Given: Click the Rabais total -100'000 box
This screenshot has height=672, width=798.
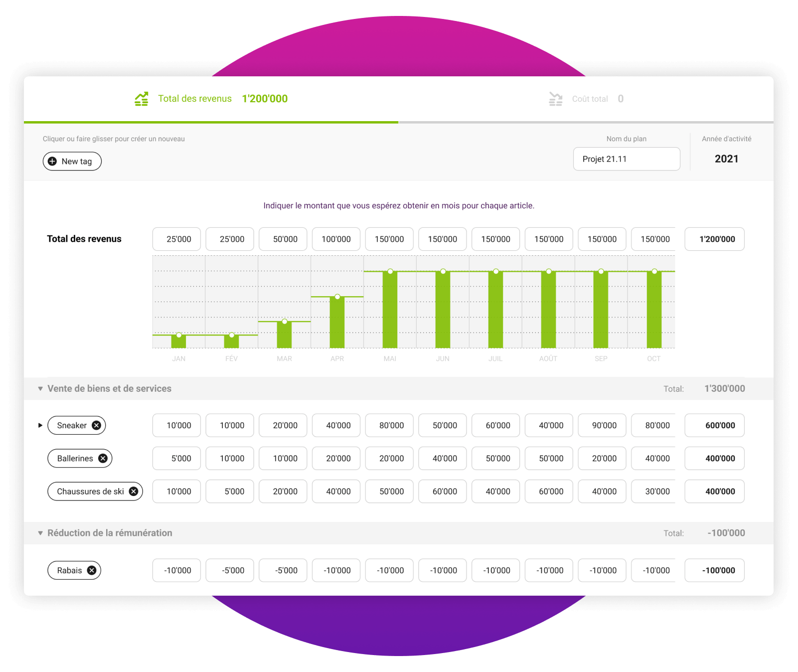Looking at the screenshot, I should [x=714, y=570].
